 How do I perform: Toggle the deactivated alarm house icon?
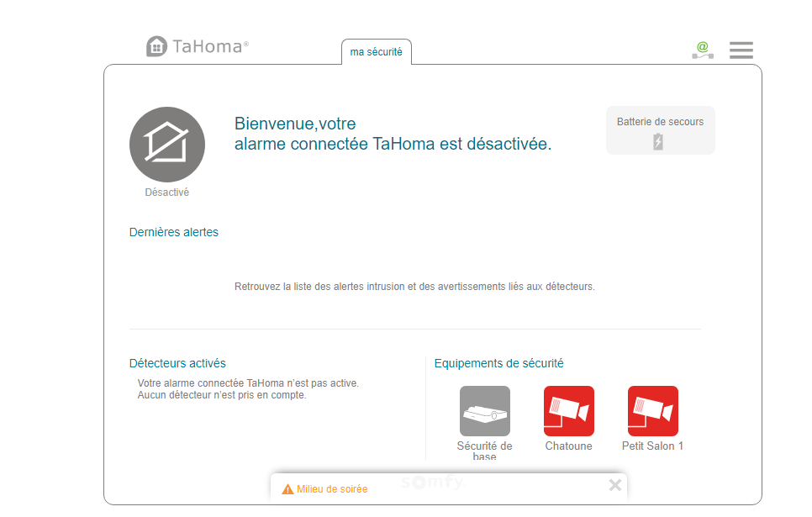[167, 145]
